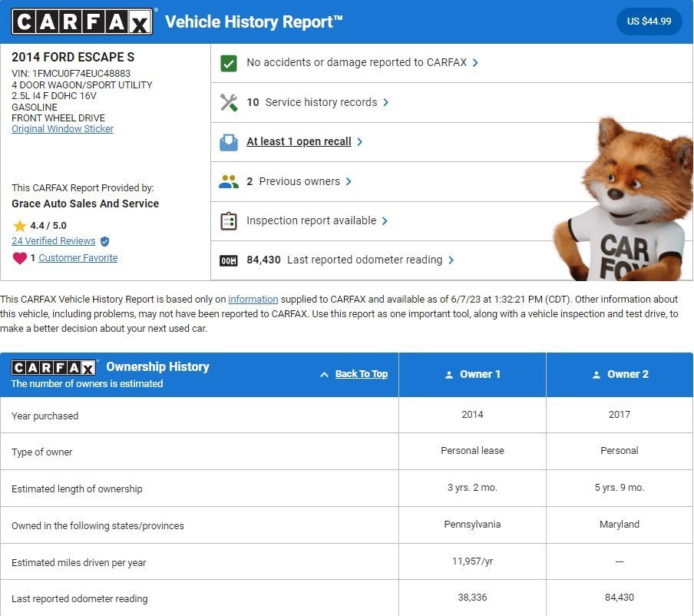Open '2 Previous owners' section

293,181
